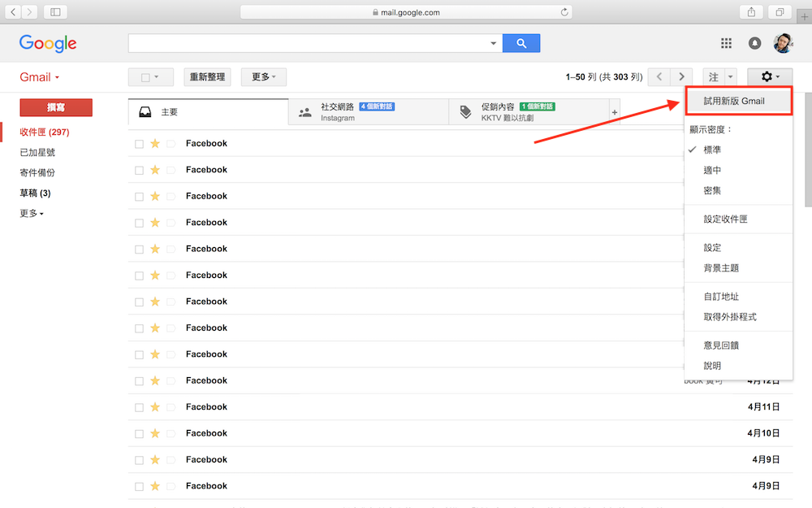Image resolution: width=812 pixels, height=508 pixels.
Task: Open input tools dropdown arrow
Action: click(x=731, y=76)
